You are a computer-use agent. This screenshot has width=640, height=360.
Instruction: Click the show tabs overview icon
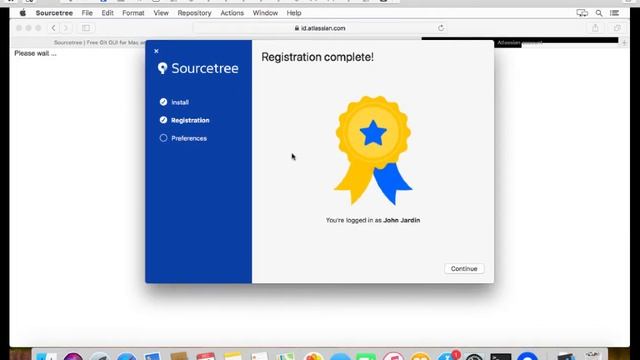617,28
